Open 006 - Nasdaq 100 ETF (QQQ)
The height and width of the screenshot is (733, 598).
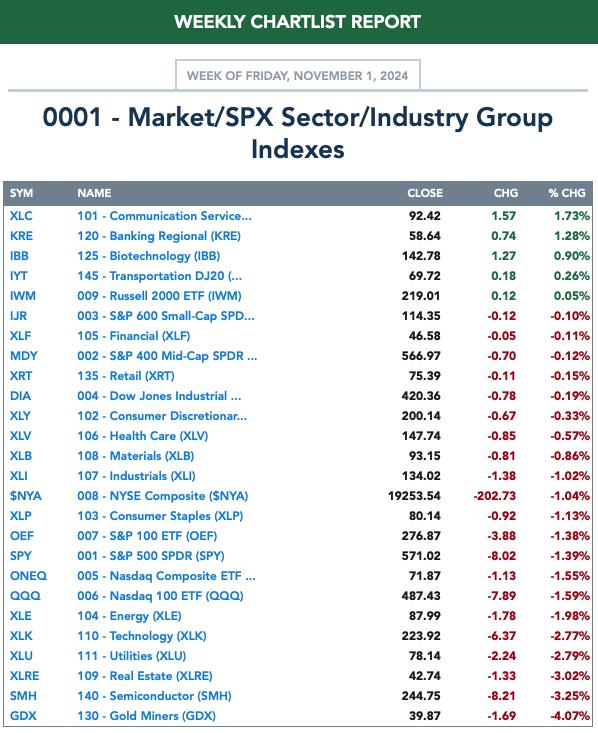pyautogui.click(x=160, y=596)
